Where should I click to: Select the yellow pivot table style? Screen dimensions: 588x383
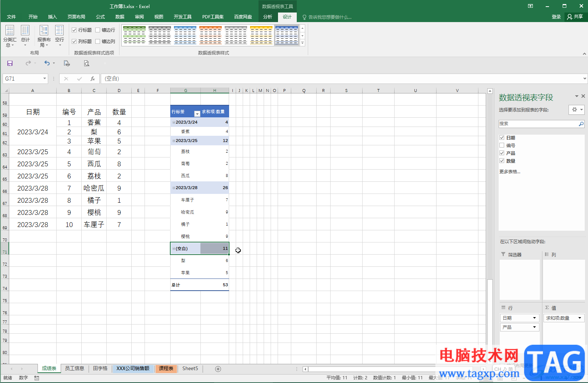tap(261, 35)
